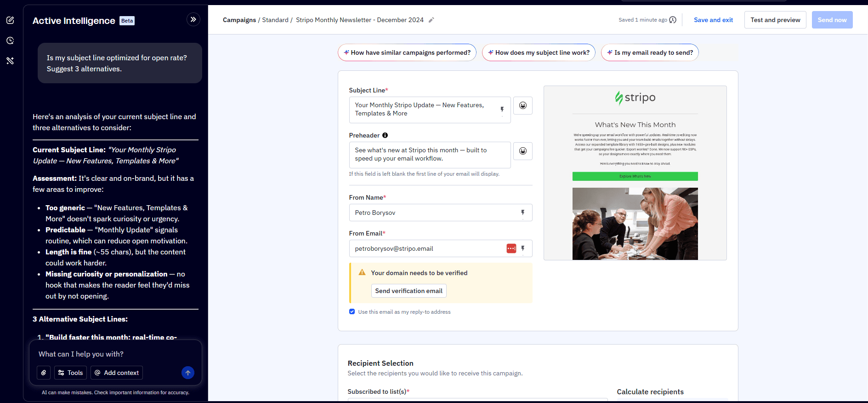Click the chat message input box
The width and height of the screenshot is (868, 403).
coord(115,354)
